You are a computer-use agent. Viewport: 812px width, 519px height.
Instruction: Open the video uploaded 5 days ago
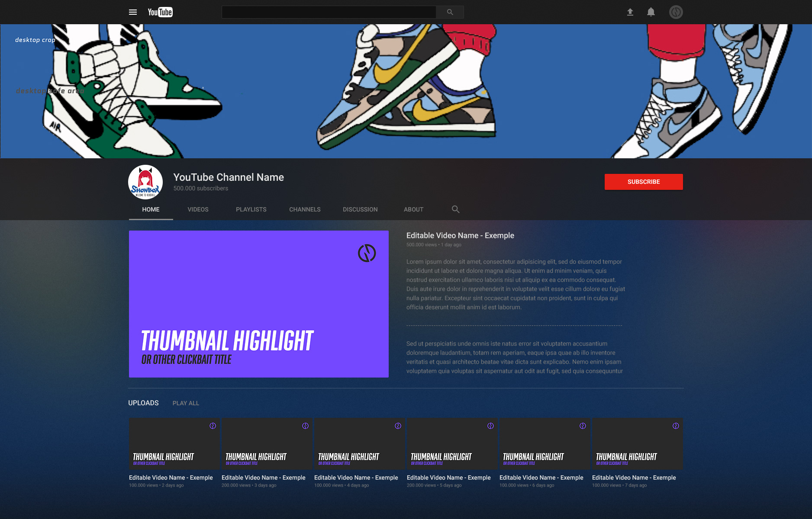click(x=452, y=443)
